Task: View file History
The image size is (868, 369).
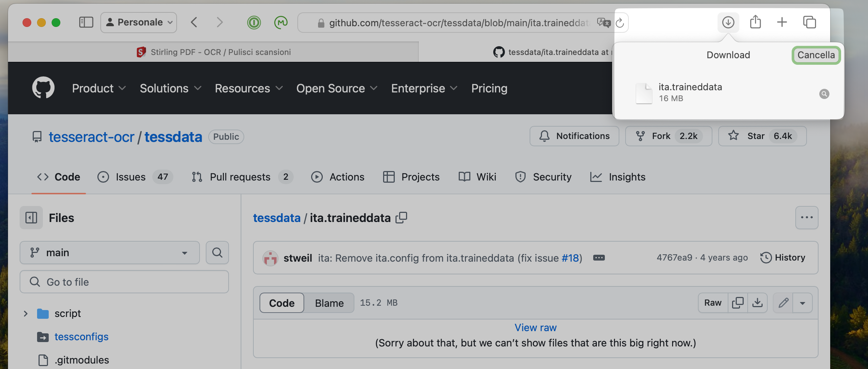Action: point(783,258)
